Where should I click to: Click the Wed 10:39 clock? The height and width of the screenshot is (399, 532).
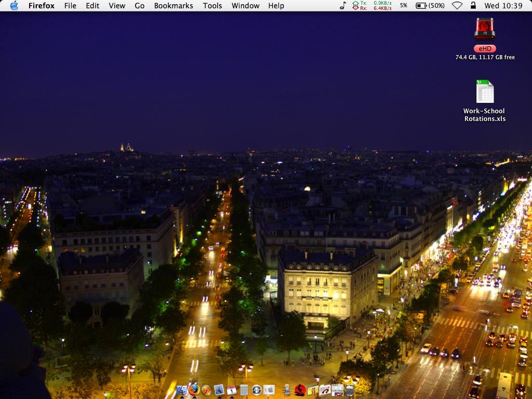(x=503, y=6)
